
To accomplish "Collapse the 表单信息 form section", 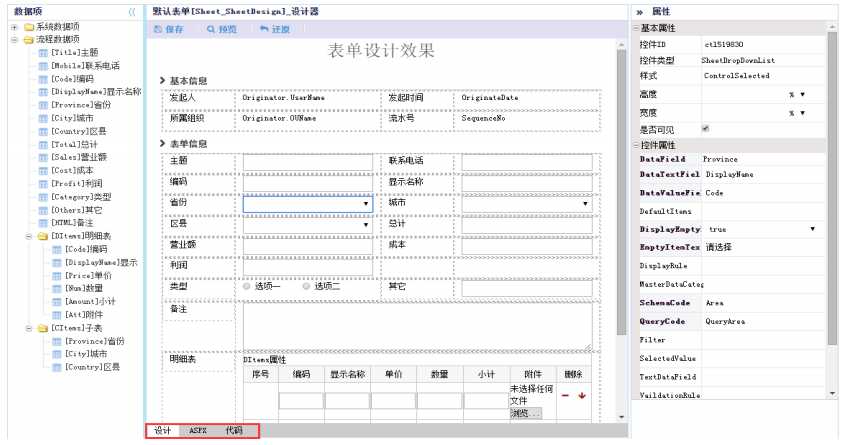I will [163, 144].
